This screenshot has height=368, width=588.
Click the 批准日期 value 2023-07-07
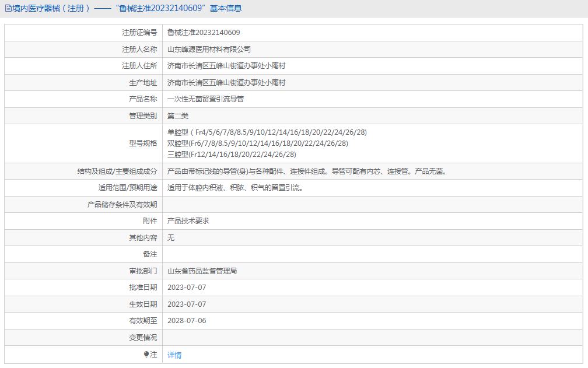187,288
